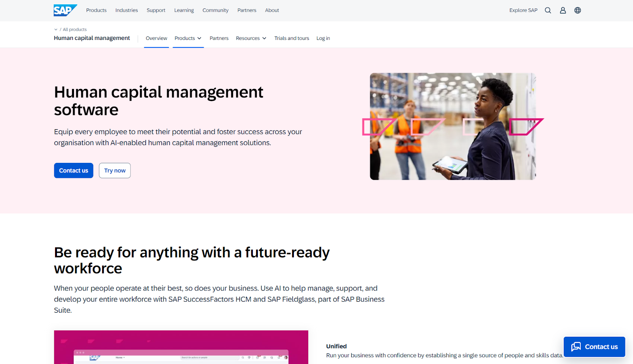The height and width of the screenshot is (364, 633).
Task: Open Trials and tours tab
Action: click(x=292, y=38)
